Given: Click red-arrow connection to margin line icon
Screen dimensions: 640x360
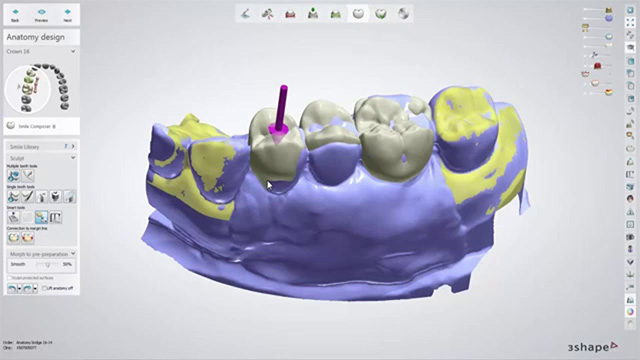Looking at the screenshot, I should tap(27, 238).
